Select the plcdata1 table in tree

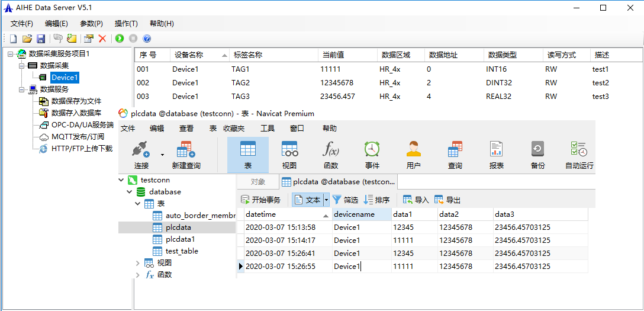pos(180,239)
